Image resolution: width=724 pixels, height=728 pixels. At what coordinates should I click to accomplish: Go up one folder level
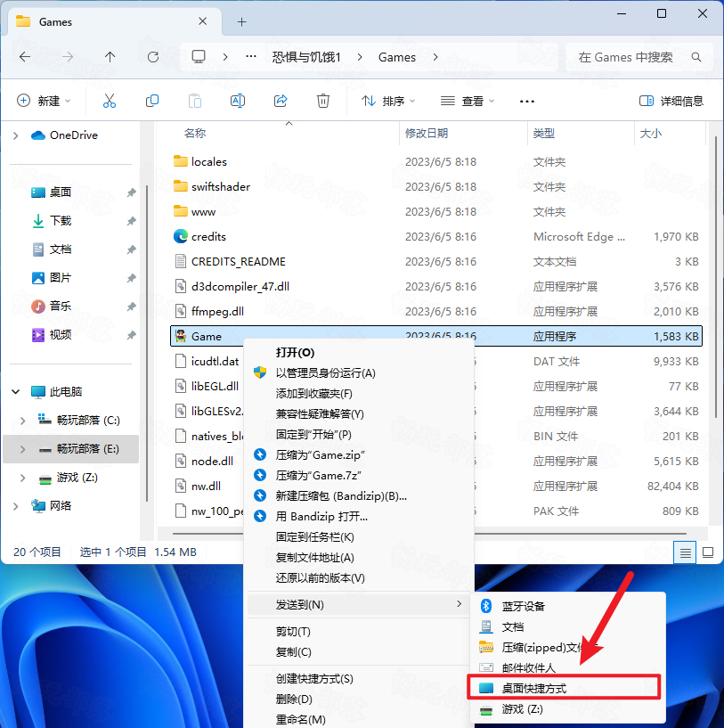pyautogui.click(x=110, y=57)
